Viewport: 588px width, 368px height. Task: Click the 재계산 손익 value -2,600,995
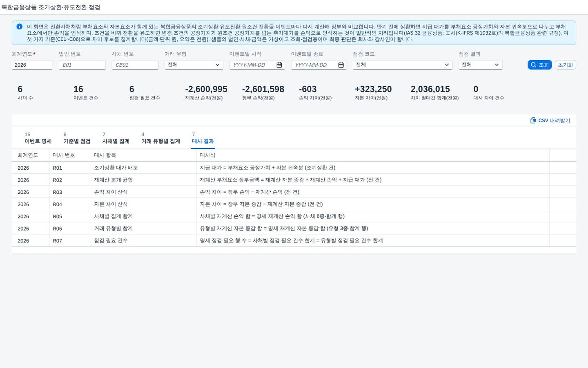tap(206, 89)
